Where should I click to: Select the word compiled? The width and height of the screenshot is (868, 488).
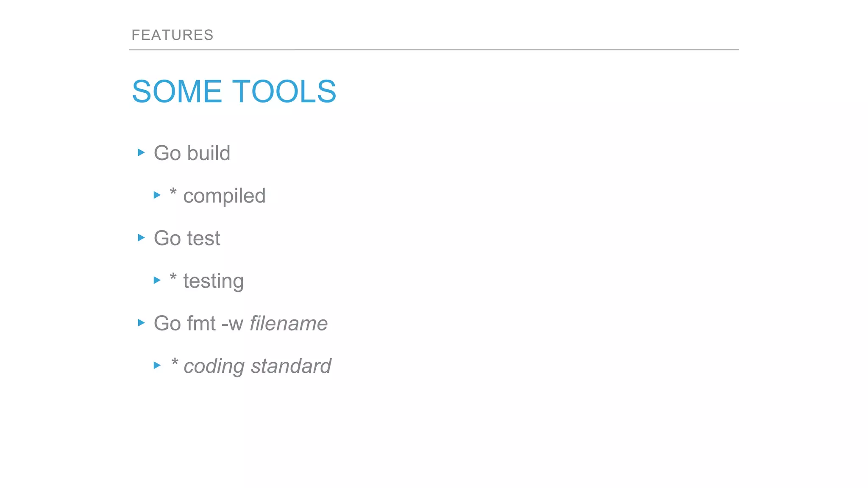[x=224, y=197]
